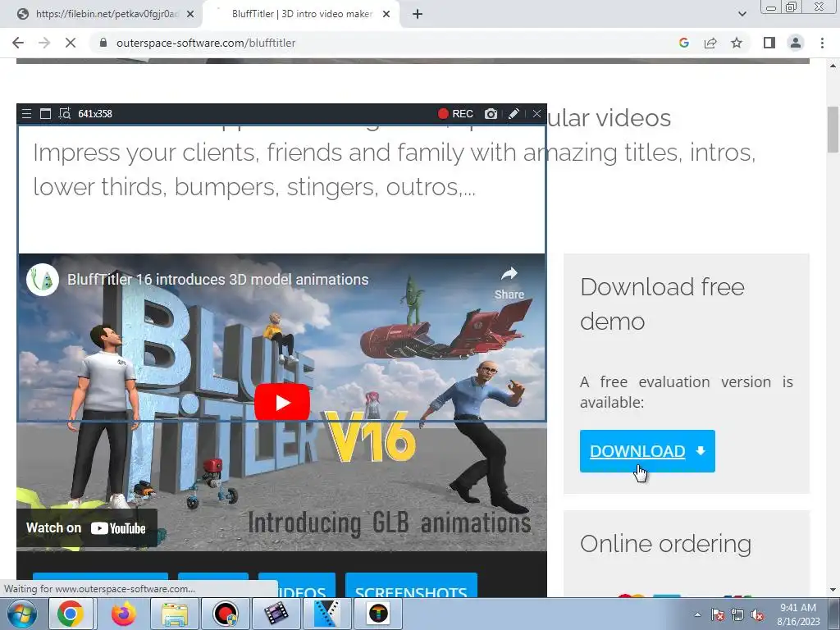The height and width of the screenshot is (630, 840).
Task: Close the filebin.net tab
Action: click(190, 14)
